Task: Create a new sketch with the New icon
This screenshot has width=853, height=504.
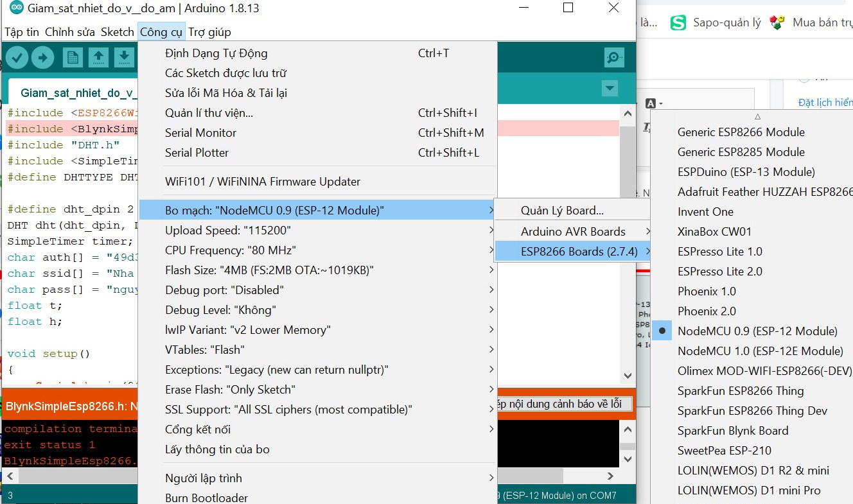Action: click(x=73, y=58)
